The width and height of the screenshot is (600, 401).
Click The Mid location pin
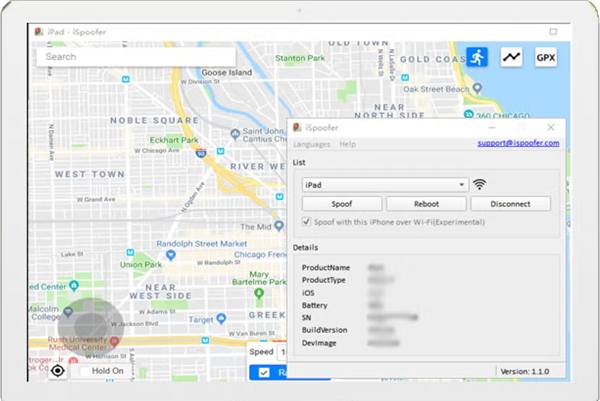pyautogui.click(x=279, y=226)
